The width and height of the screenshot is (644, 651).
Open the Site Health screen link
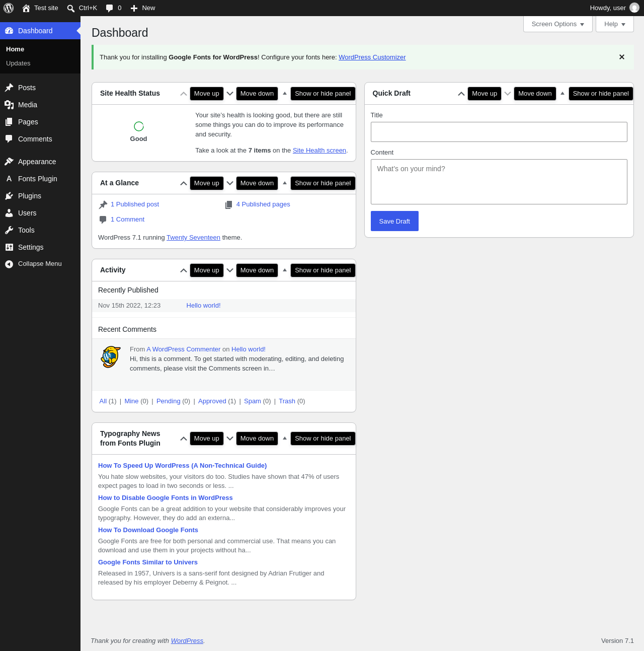point(319,151)
